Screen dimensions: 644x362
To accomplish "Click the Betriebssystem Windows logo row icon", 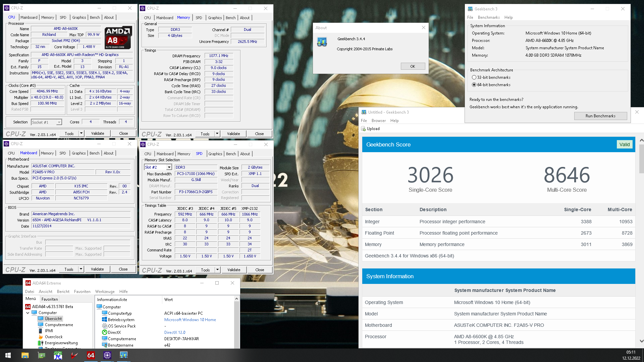I will coord(104,320).
